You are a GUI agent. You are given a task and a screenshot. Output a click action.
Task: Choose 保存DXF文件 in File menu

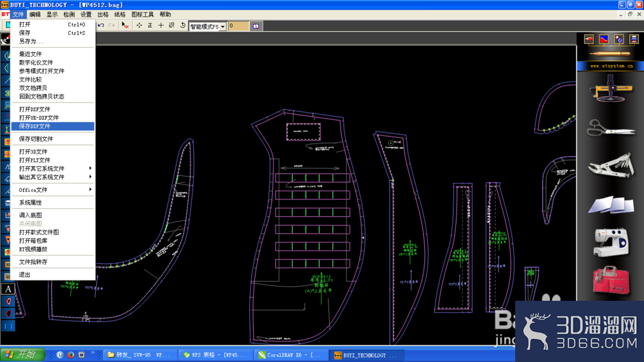(53, 126)
